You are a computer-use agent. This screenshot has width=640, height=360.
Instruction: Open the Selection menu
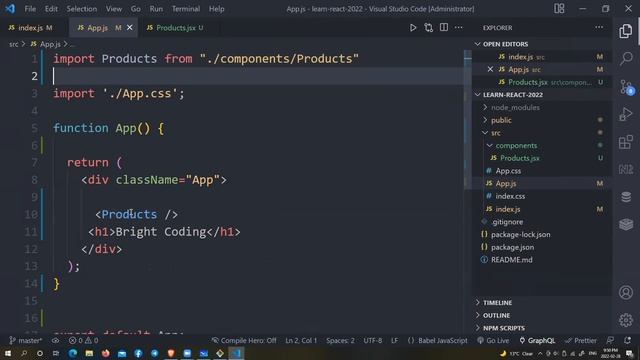point(82,9)
